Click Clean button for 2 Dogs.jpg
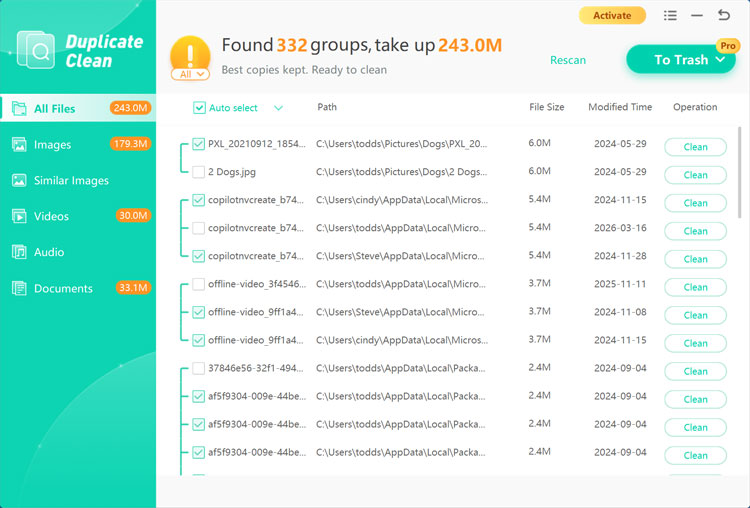This screenshot has width=750, height=508. click(695, 175)
